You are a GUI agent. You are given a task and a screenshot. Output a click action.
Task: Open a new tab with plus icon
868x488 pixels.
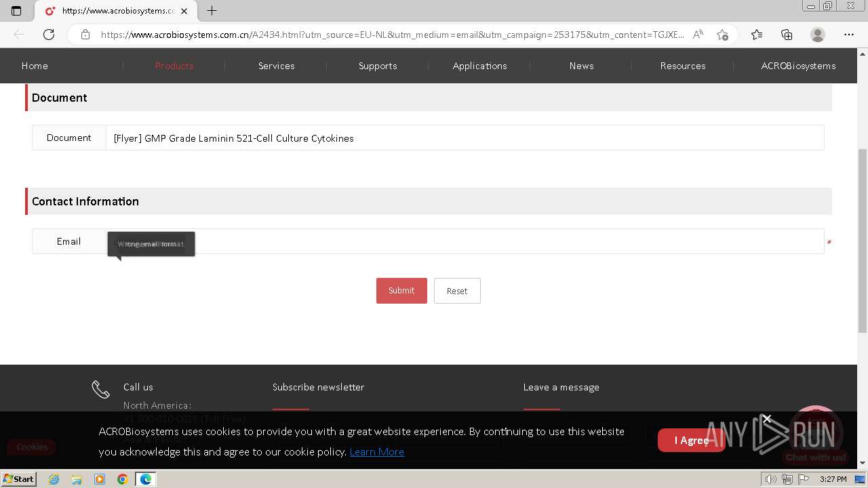click(212, 11)
